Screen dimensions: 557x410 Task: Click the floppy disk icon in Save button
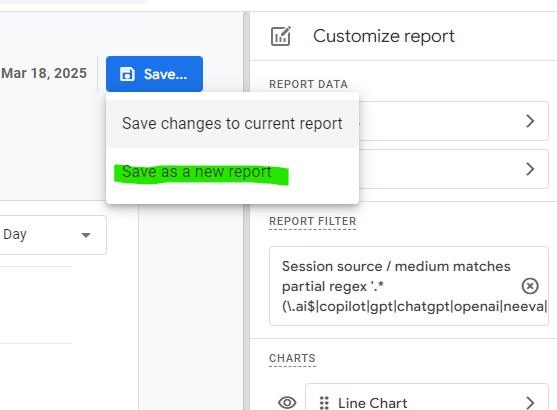(x=127, y=74)
